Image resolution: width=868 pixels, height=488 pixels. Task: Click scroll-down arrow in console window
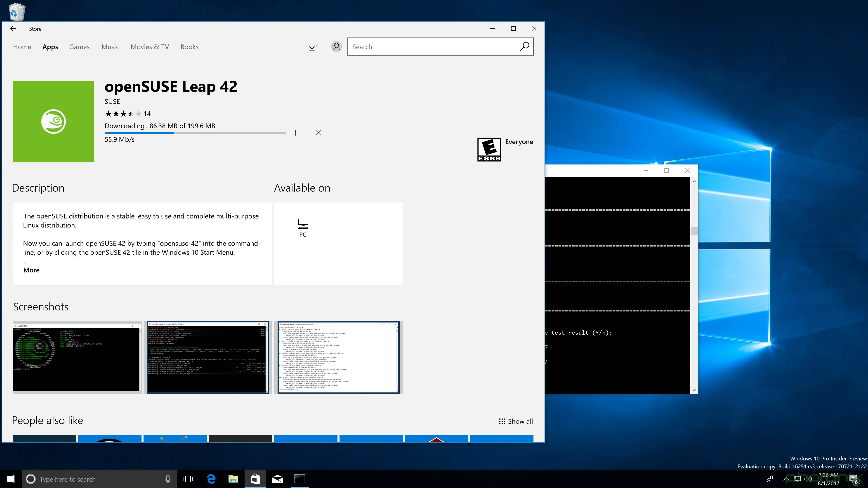click(x=694, y=390)
